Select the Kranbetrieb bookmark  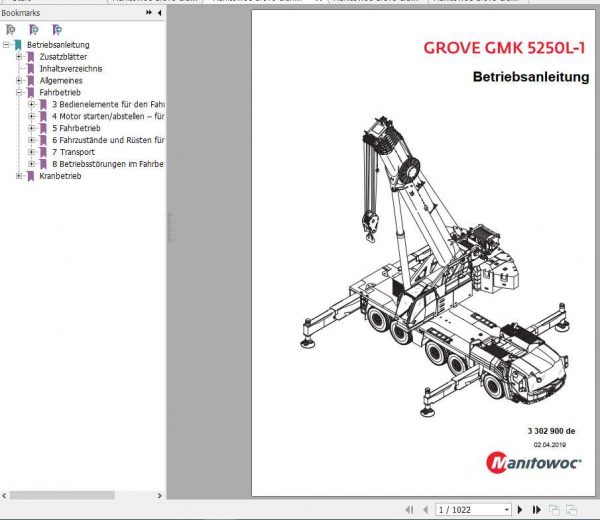[x=60, y=176]
